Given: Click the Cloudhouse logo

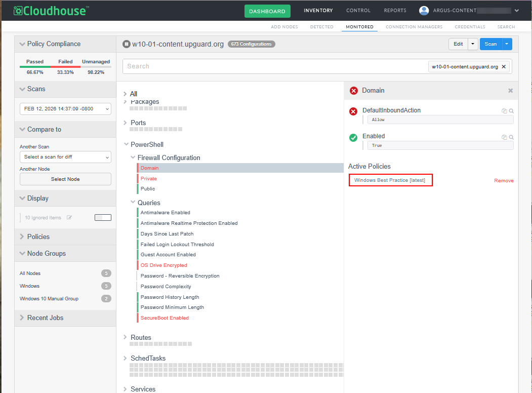Looking at the screenshot, I should coord(51,11).
